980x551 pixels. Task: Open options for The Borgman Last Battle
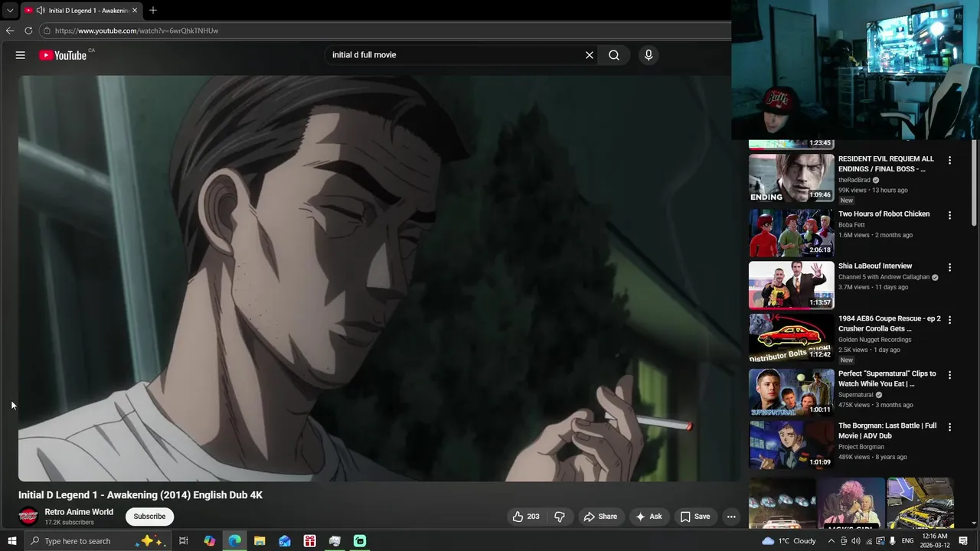coord(949,427)
